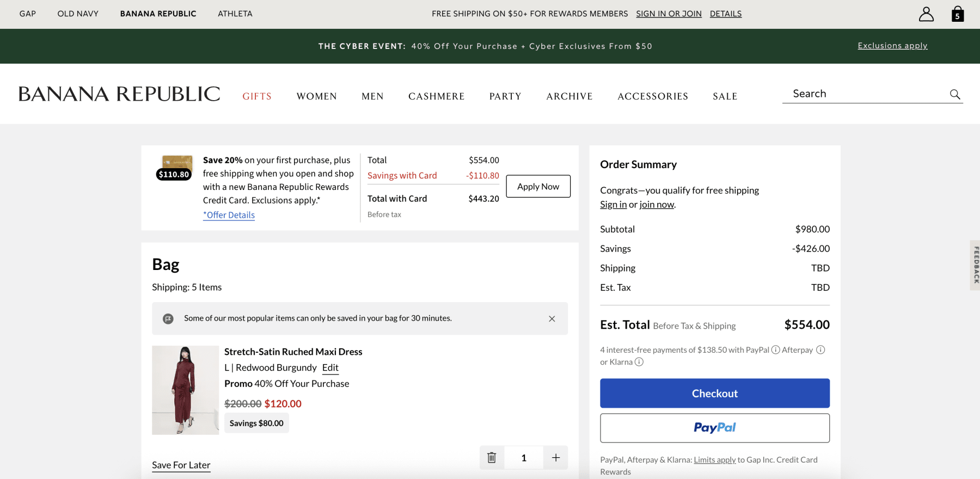Open the Sale menu

(x=725, y=96)
